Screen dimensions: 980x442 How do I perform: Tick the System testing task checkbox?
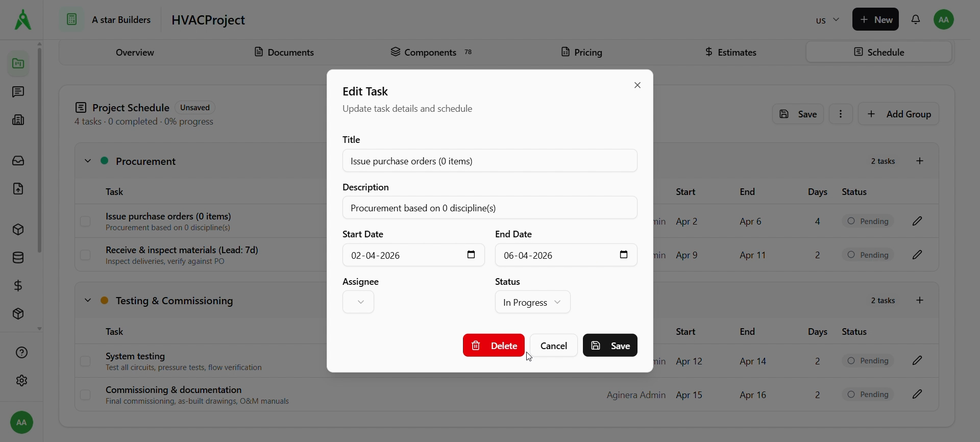point(85,361)
